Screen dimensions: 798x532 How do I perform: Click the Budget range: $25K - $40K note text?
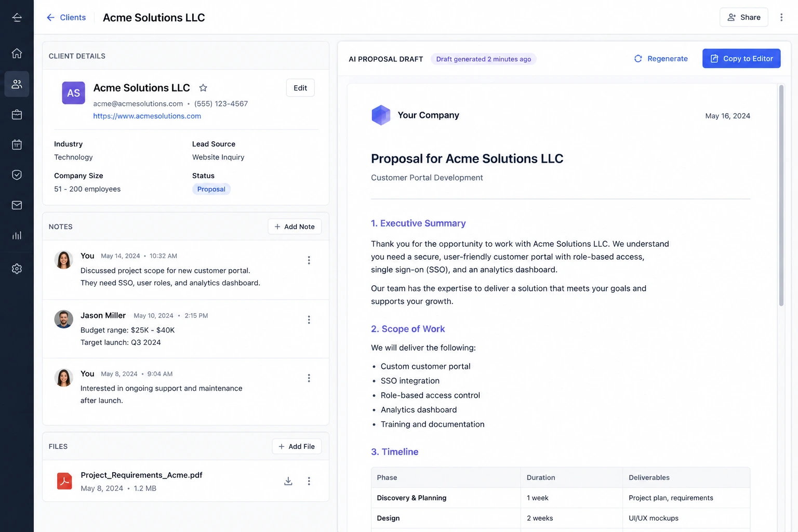[x=128, y=330]
